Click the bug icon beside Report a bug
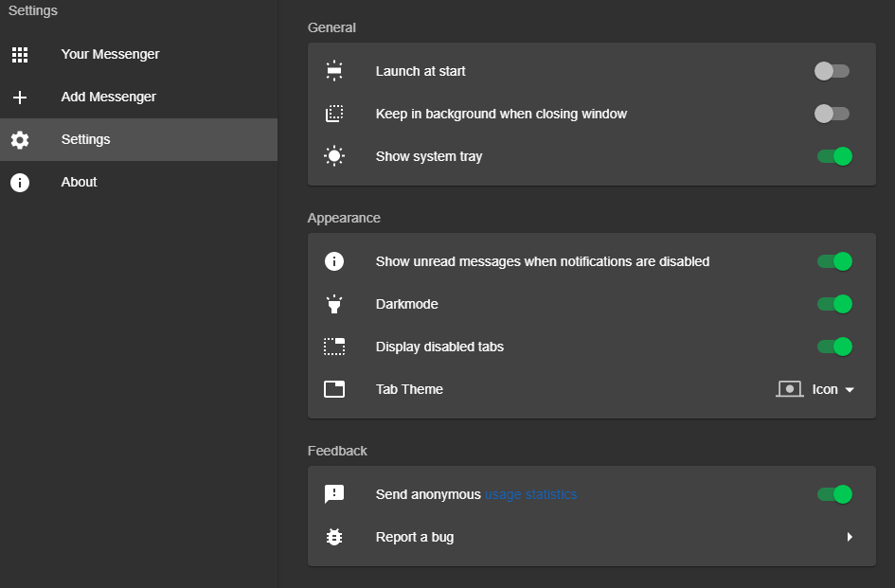This screenshot has width=895, height=588. pos(334,537)
